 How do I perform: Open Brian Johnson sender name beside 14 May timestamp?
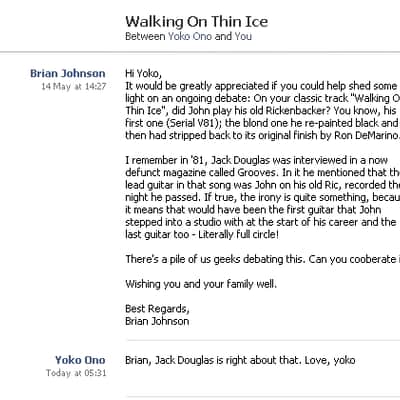[68, 73]
